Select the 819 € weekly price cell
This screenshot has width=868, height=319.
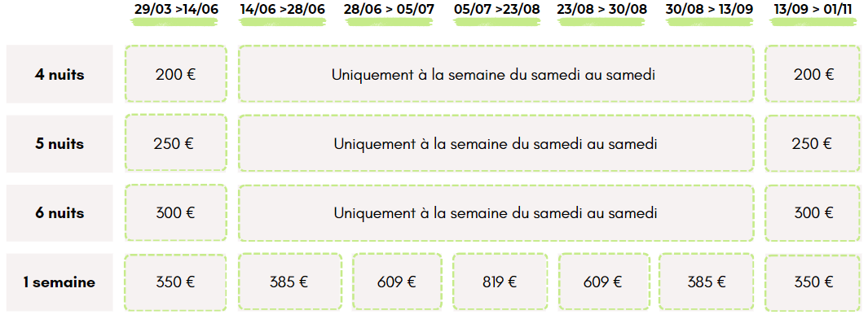500,282
